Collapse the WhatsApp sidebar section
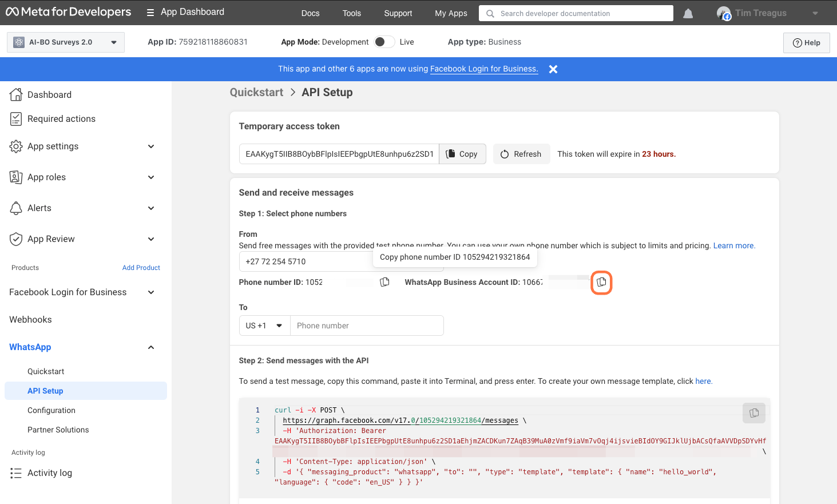The width and height of the screenshot is (837, 504). point(151,347)
